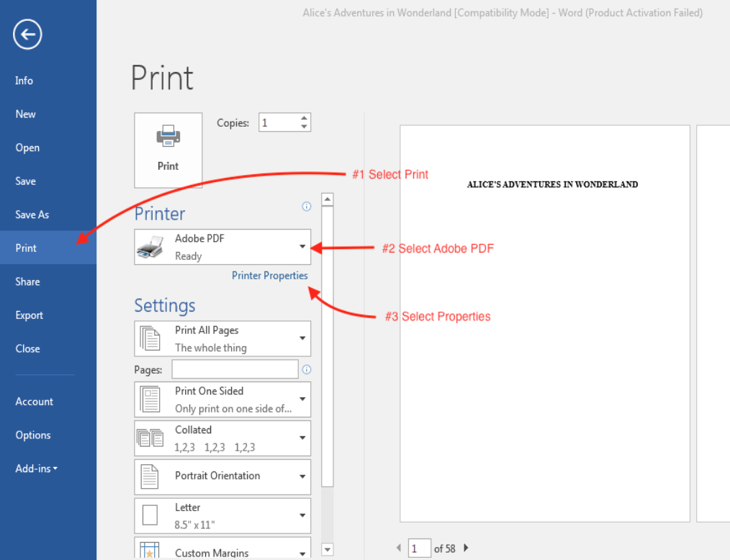Click the Ready printer status text
This screenshot has height=560, width=730.
(x=188, y=256)
